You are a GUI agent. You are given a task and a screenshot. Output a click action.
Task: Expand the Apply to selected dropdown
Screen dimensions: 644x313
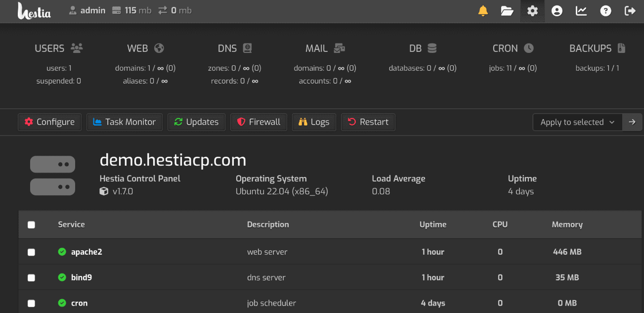577,122
